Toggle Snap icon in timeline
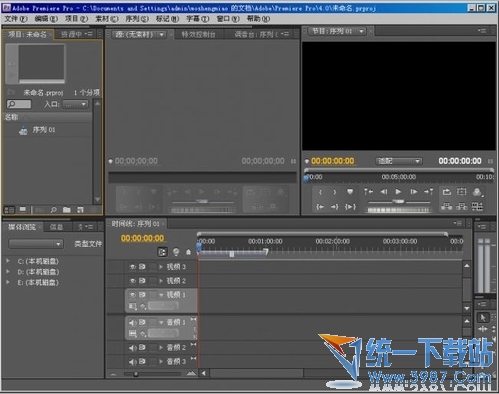 162,252
